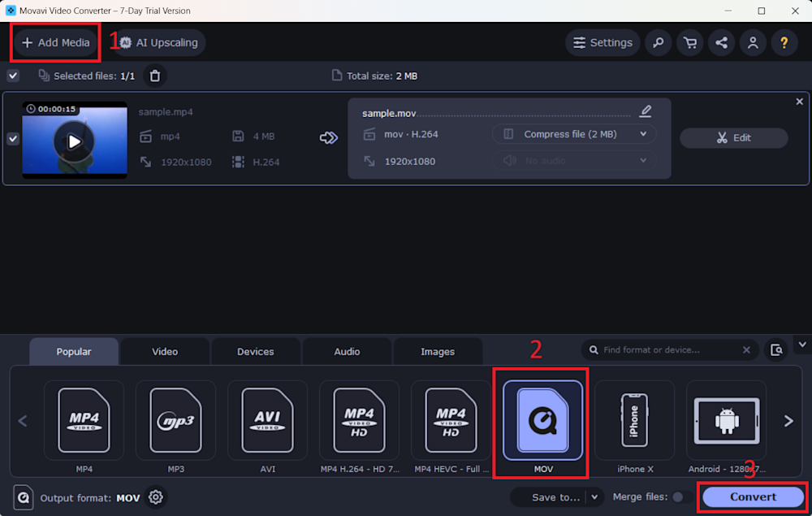Click the help question mark icon
812x516 pixels.
(784, 42)
